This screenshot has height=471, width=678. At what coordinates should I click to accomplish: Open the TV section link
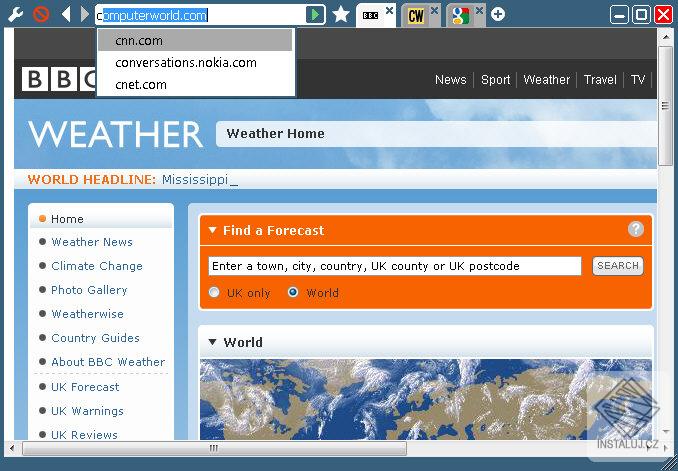638,80
